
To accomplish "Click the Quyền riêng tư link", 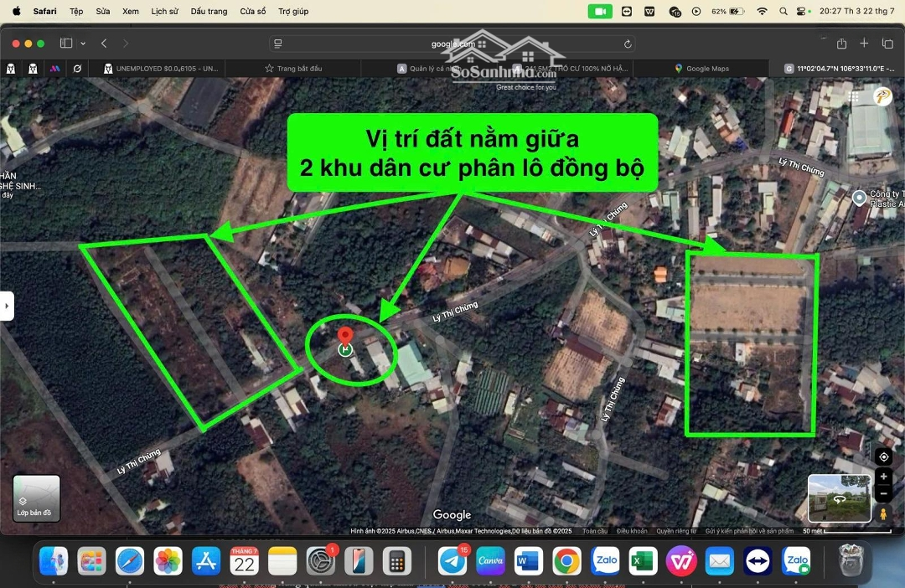I will tap(675, 531).
